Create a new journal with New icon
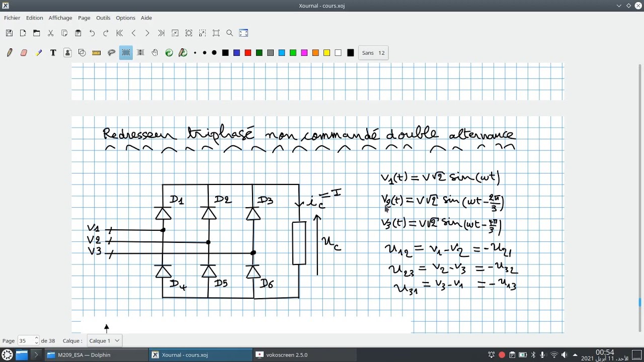The image size is (644, 362). pyautogui.click(x=23, y=33)
